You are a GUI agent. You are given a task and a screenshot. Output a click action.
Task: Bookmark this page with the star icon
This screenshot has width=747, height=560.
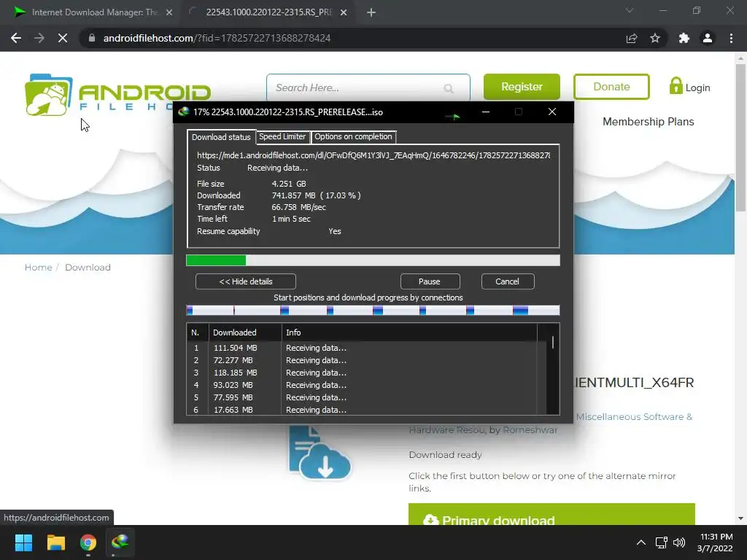click(655, 38)
